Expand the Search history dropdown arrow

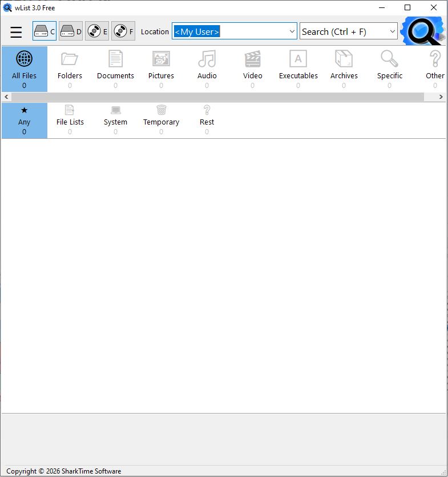(x=392, y=31)
